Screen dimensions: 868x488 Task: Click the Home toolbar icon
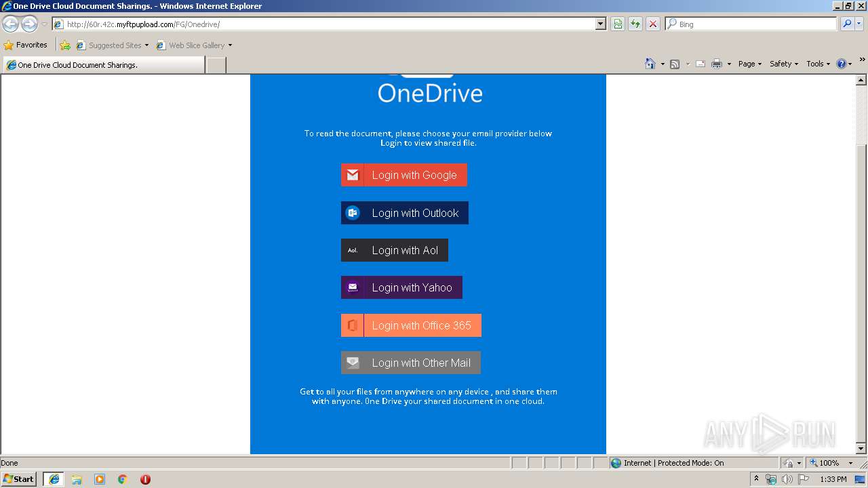click(x=650, y=64)
